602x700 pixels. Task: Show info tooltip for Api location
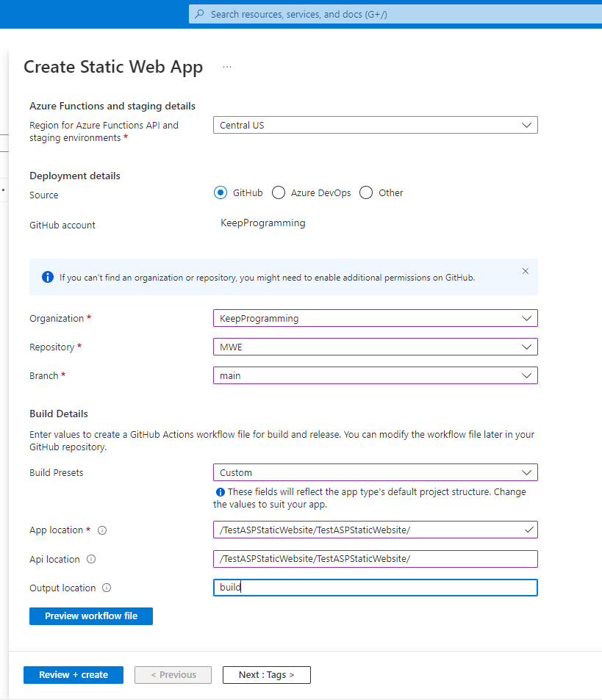tap(91, 559)
